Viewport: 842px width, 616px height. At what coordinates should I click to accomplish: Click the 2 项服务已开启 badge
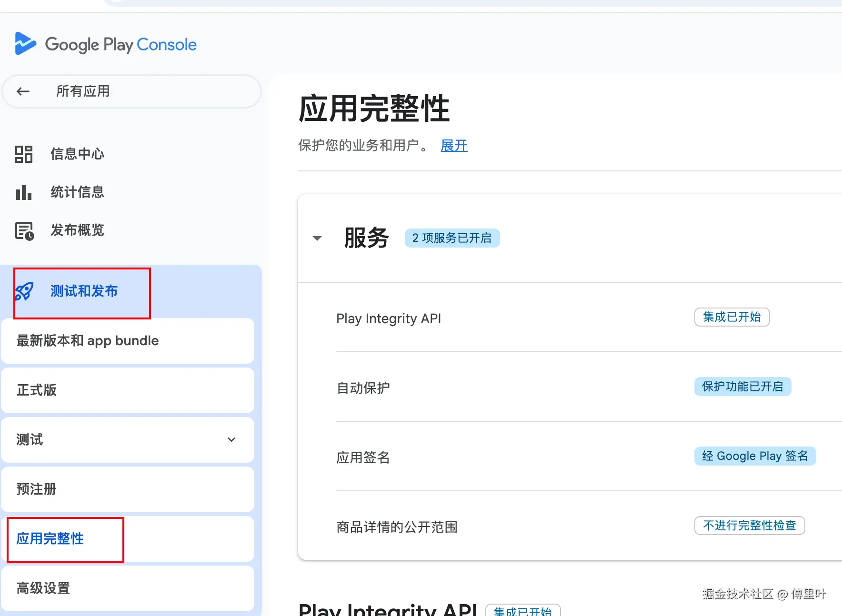[452, 238]
